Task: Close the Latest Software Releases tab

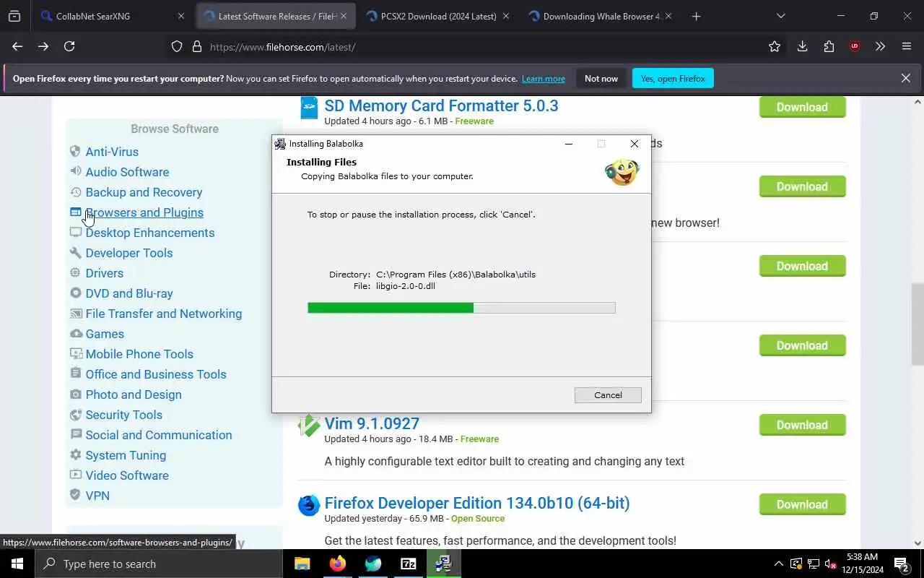Action: point(344,16)
